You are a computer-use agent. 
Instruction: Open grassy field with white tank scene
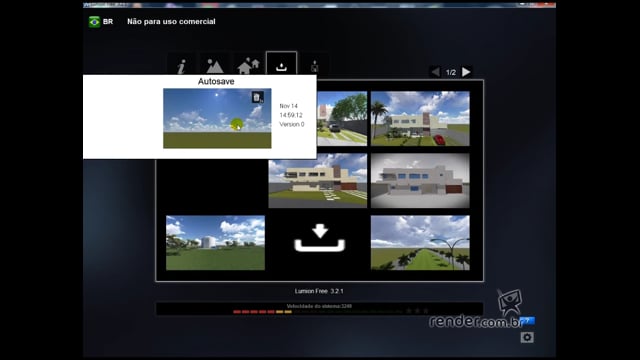215,243
